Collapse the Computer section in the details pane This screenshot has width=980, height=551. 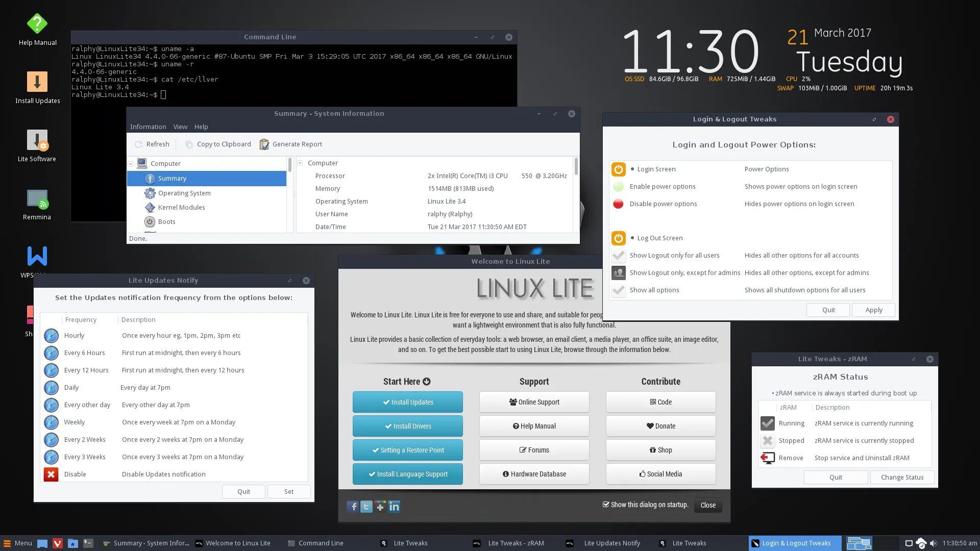pyautogui.click(x=300, y=163)
